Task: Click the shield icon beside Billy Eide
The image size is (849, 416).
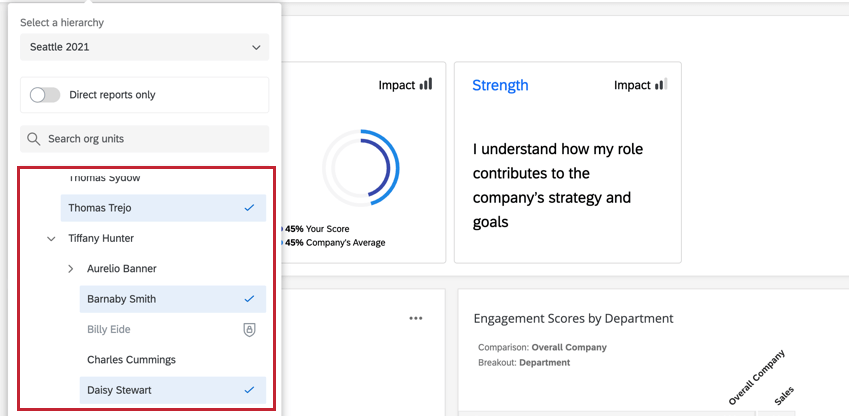Action: click(249, 329)
